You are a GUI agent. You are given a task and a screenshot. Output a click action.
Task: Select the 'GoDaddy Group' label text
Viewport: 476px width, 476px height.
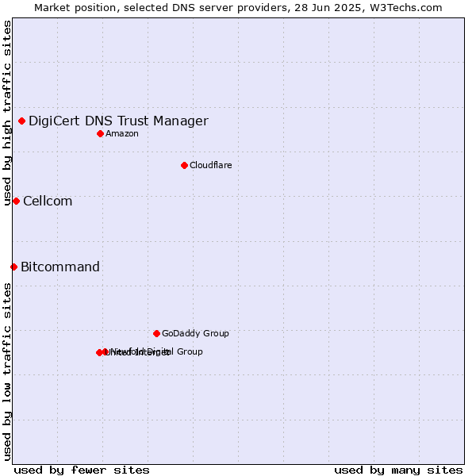[x=195, y=334]
